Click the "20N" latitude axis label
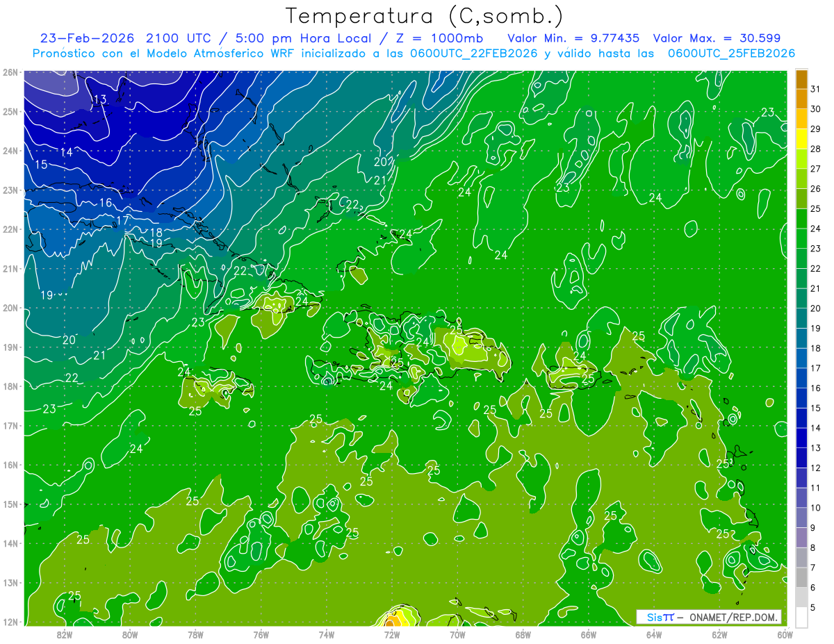834x644 pixels. click(10, 308)
